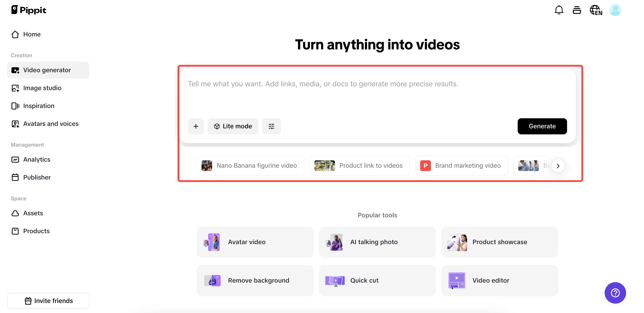Click the Publisher calendar icon
The image size is (644, 313).
click(15, 177)
